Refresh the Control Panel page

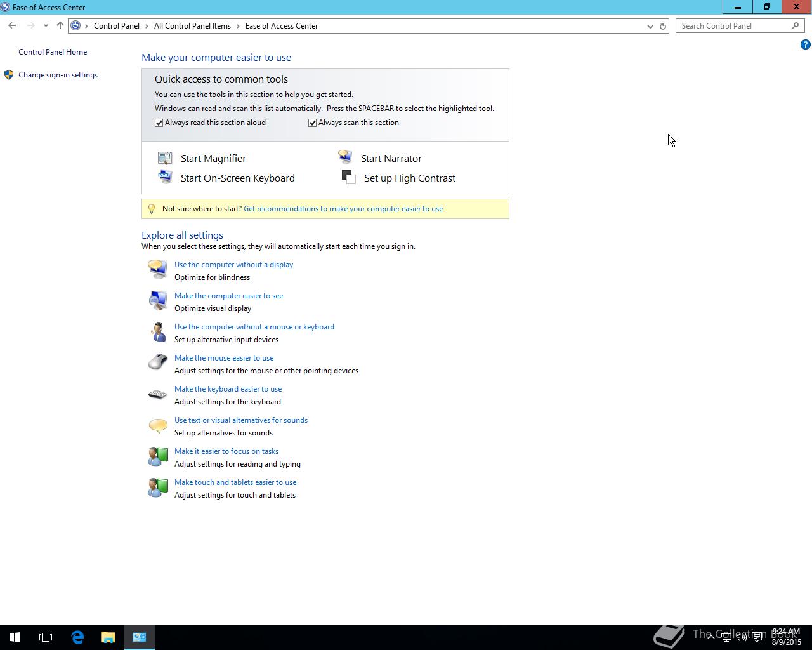point(663,26)
